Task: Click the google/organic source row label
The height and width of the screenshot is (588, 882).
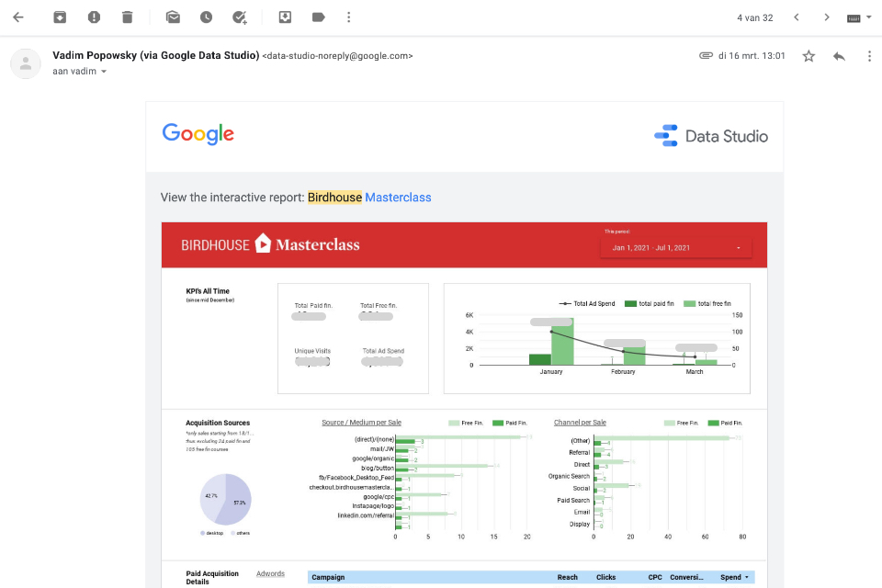Action: coord(373,458)
